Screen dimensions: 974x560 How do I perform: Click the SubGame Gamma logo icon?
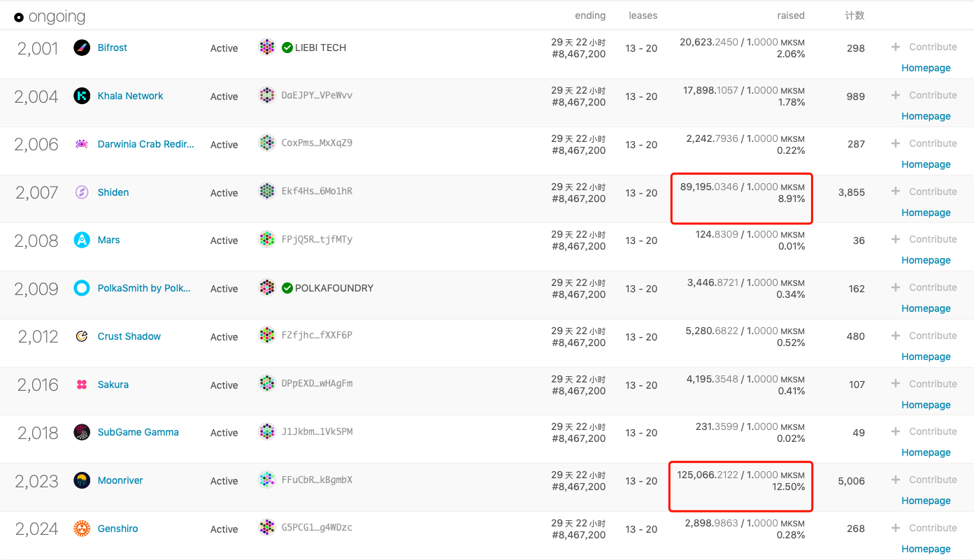click(82, 432)
